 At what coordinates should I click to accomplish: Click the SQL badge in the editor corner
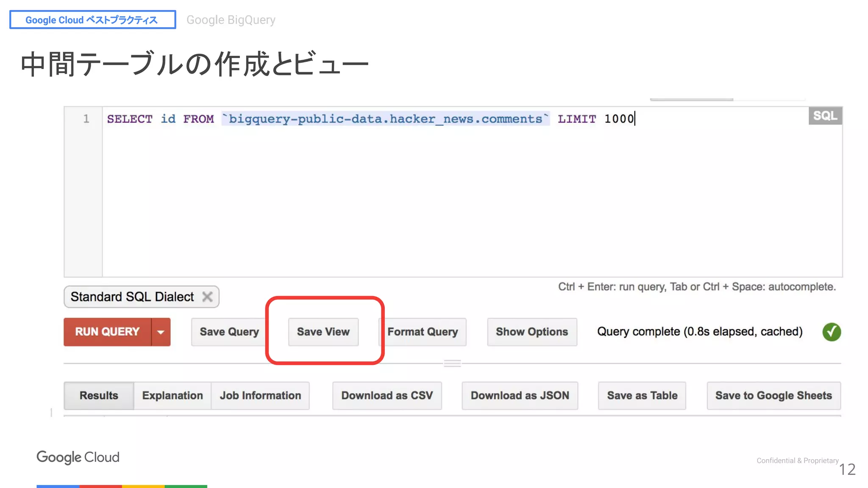pyautogui.click(x=825, y=116)
